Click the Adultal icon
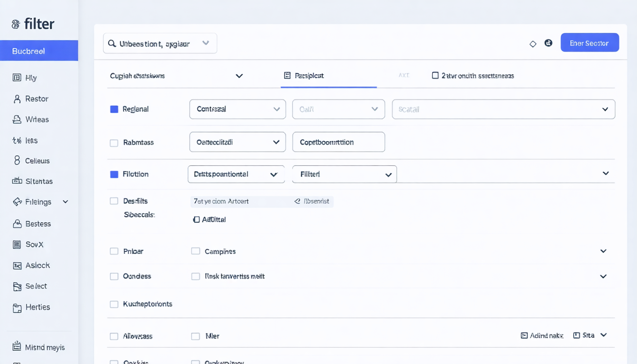Viewport: 637px width, 364px height. [197, 219]
